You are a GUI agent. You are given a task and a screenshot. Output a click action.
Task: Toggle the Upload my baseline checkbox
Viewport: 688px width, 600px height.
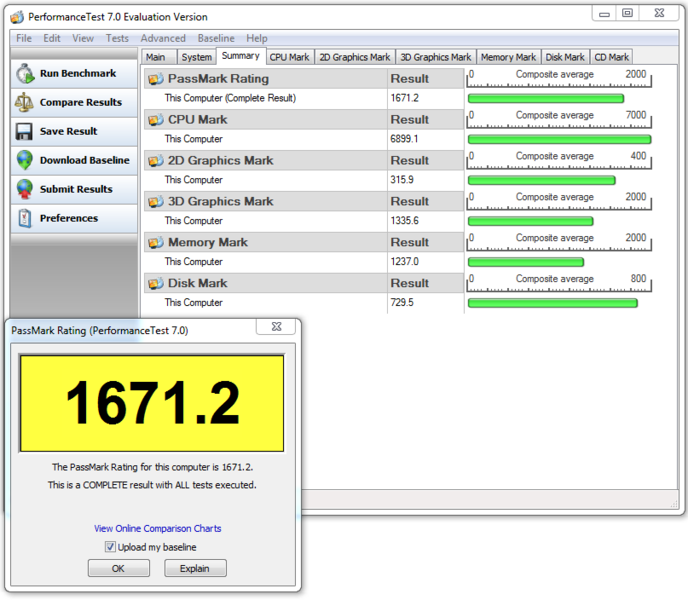point(110,547)
